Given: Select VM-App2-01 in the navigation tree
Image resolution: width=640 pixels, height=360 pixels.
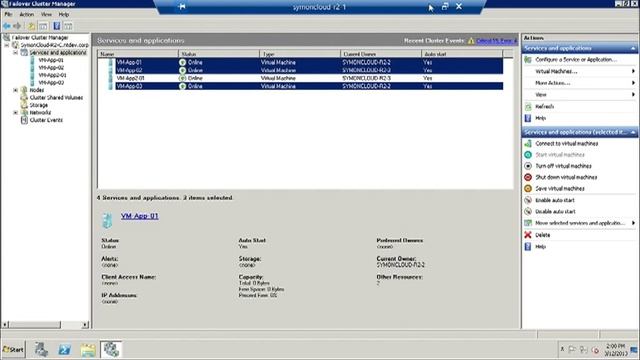Looking at the screenshot, I should (x=52, y=75).
